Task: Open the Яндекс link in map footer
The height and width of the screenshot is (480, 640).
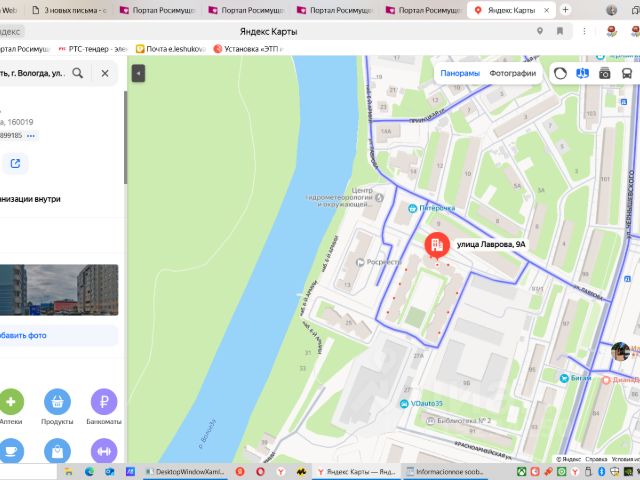Action: (x=571, y=459)
